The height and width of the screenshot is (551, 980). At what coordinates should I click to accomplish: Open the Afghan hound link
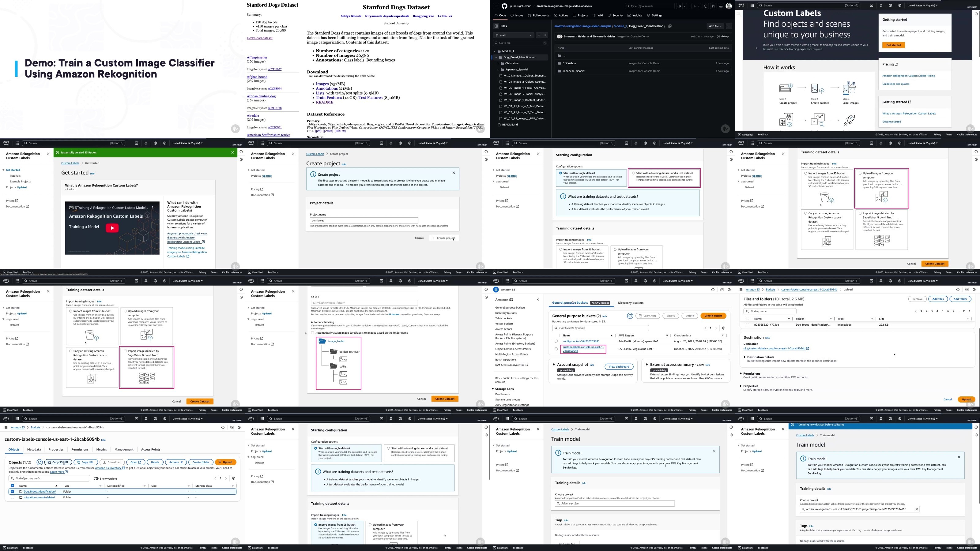point(257,77)
